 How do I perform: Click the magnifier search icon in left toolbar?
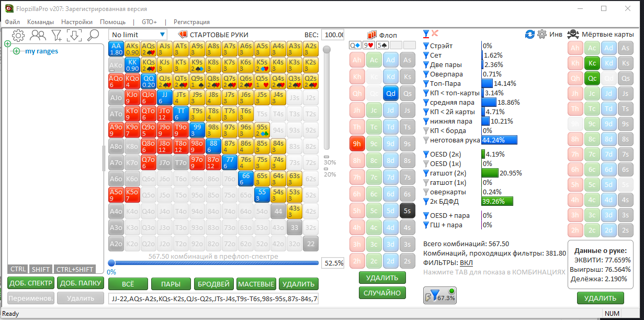[x=93, y=35]
